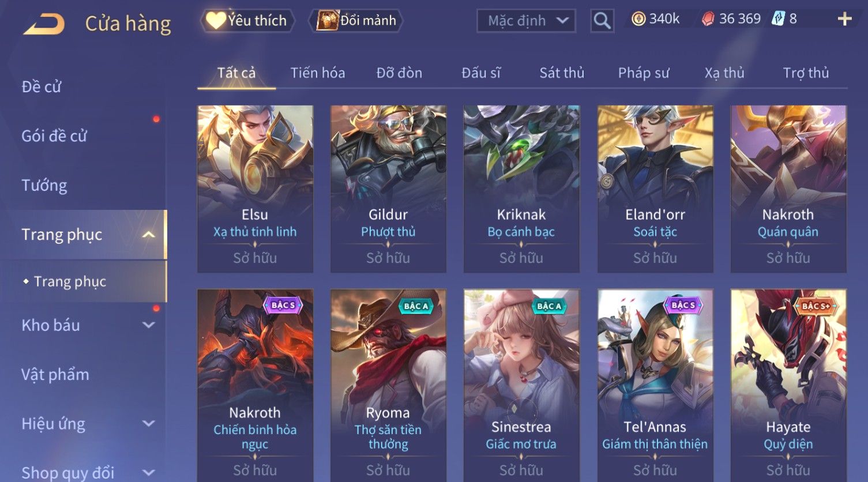This screenshot has width=868, height=482.
Task: Select the Pháp sư tab
Action: point(644,73)
